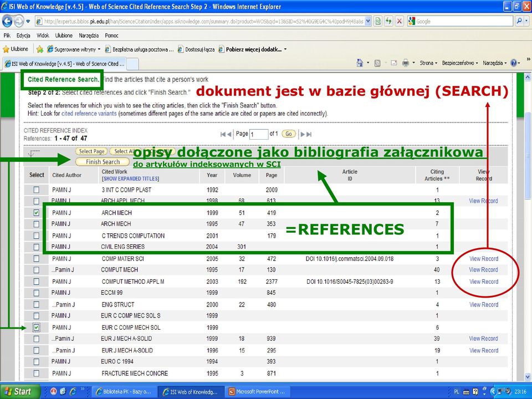Click the Go pagination button
The image size is (532, 399).
[x=288, y=134]
